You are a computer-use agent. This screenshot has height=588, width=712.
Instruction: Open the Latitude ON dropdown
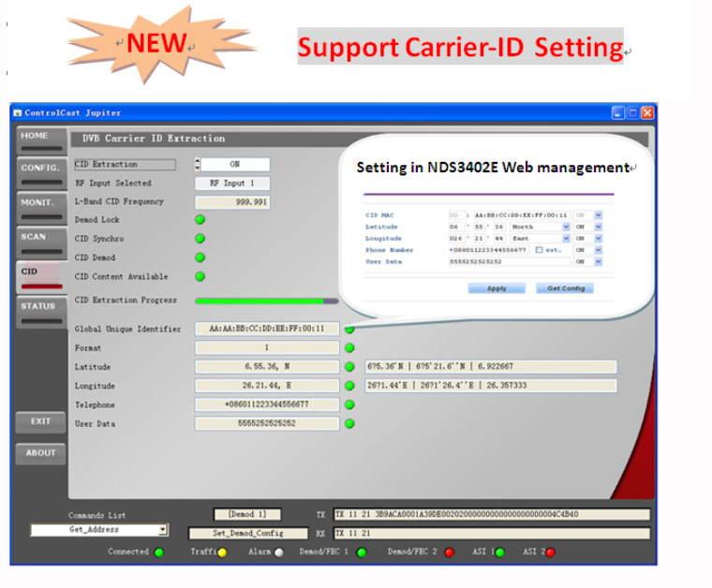coord(588,227)
